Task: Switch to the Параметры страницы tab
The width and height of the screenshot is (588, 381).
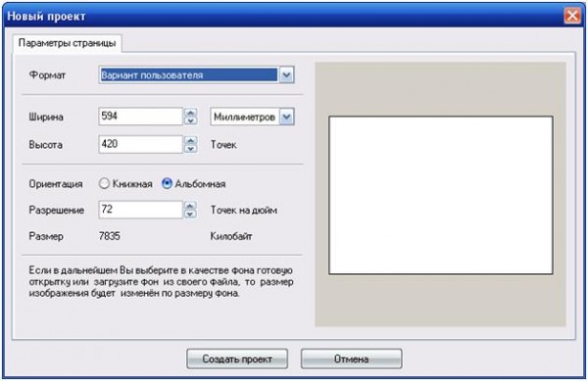Action: [67, 43]
